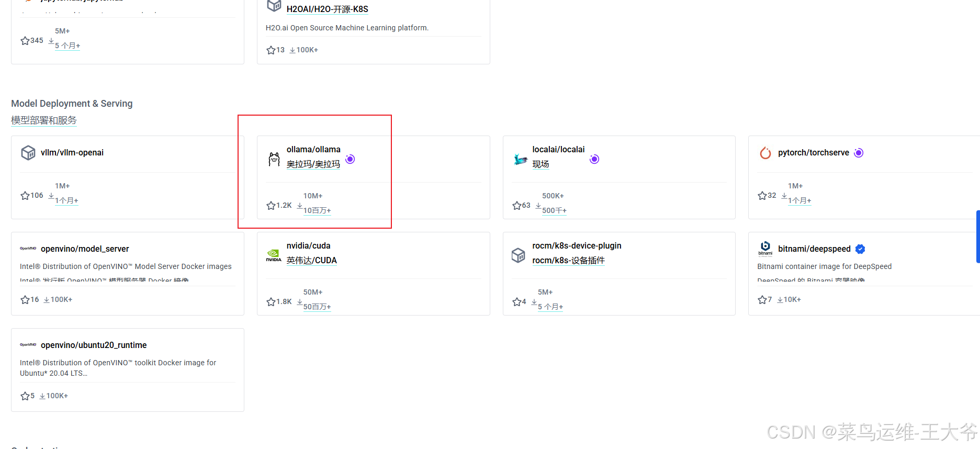Click the vertical scrollbar thumb on right edge
The height and width of the screenshot is (449, 980).
coord(978,237)
